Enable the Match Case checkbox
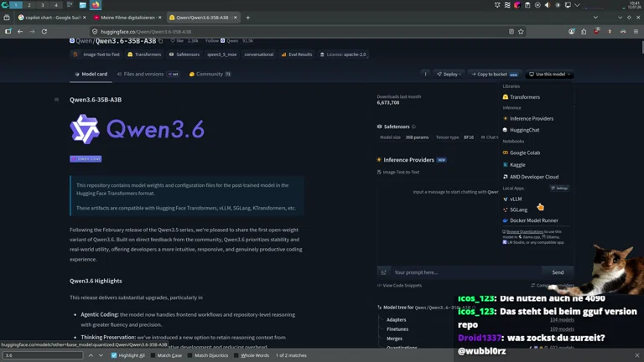 [153, 355]
